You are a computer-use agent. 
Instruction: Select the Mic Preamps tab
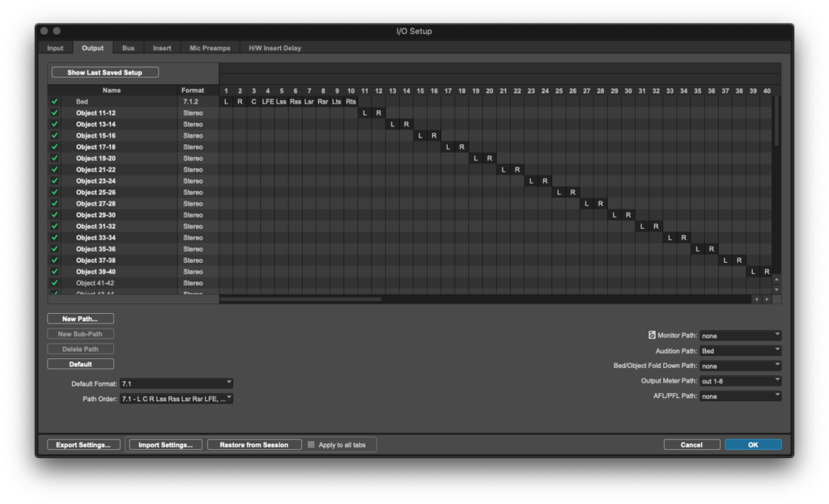210,48
